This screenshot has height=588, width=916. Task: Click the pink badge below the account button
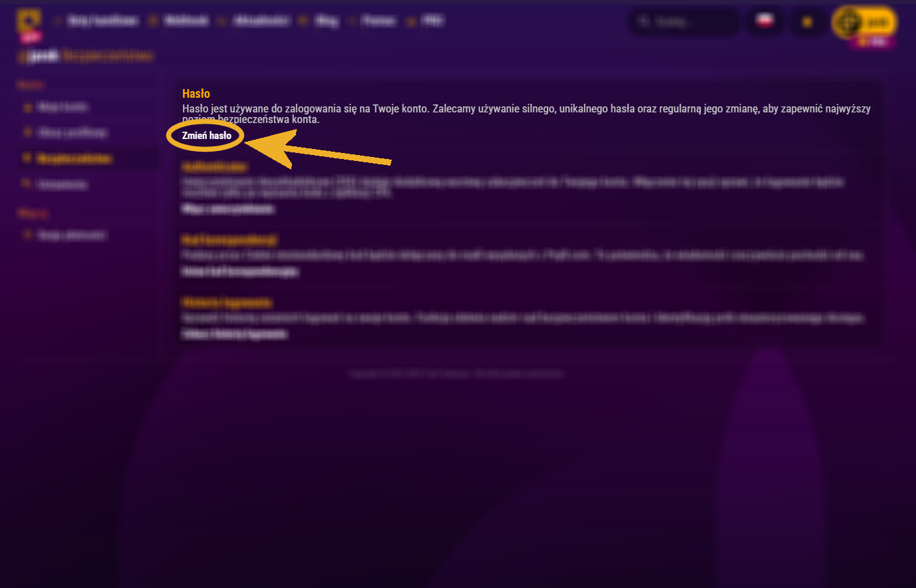point(872,41)
